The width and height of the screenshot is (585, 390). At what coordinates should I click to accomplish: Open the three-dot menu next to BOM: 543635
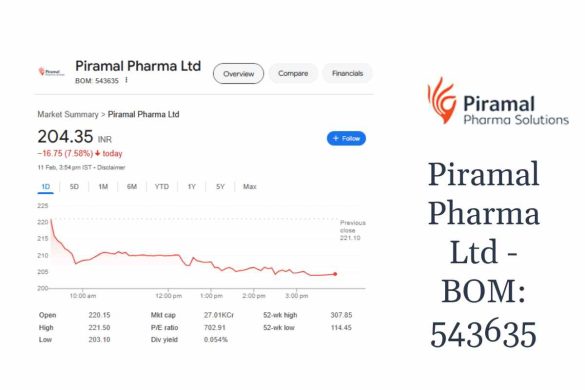pos(126,80)
